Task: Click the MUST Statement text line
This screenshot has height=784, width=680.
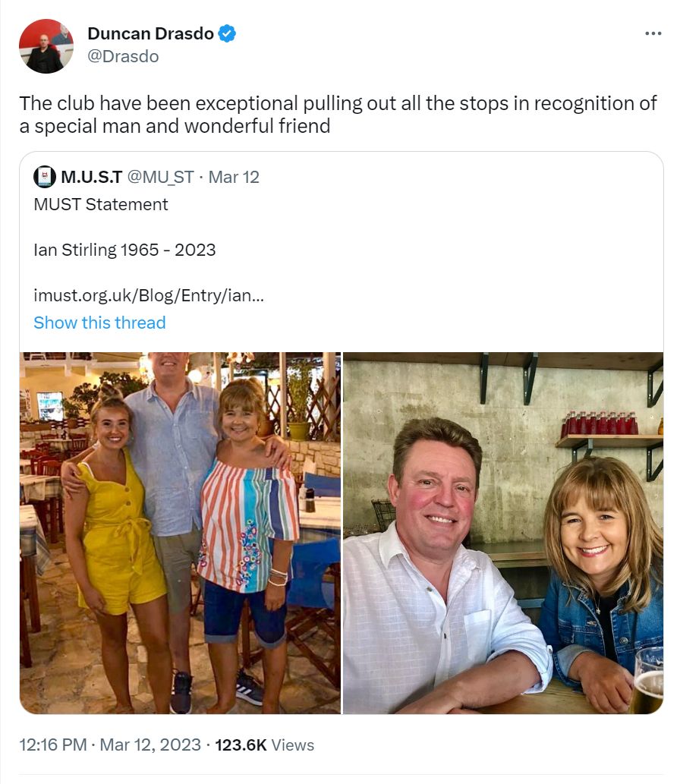Action: (x=101, y=204)
